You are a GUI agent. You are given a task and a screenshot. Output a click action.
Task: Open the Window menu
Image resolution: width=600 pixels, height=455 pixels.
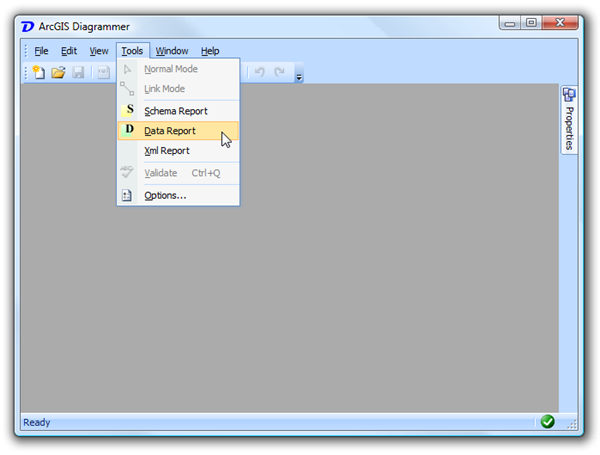172,51
